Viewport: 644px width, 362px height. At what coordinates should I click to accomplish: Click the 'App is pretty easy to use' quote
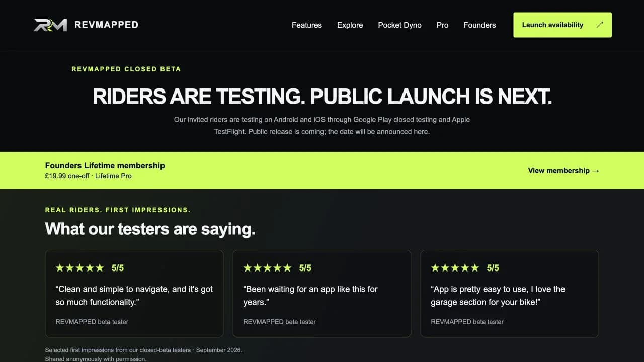[498, 296]
